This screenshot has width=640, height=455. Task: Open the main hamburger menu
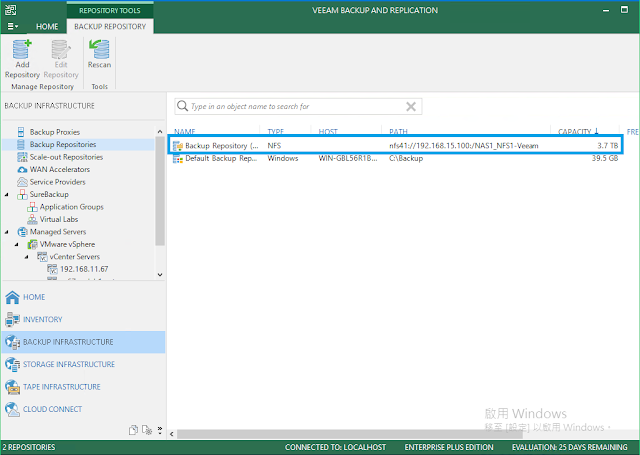click(x=13, y=27)
